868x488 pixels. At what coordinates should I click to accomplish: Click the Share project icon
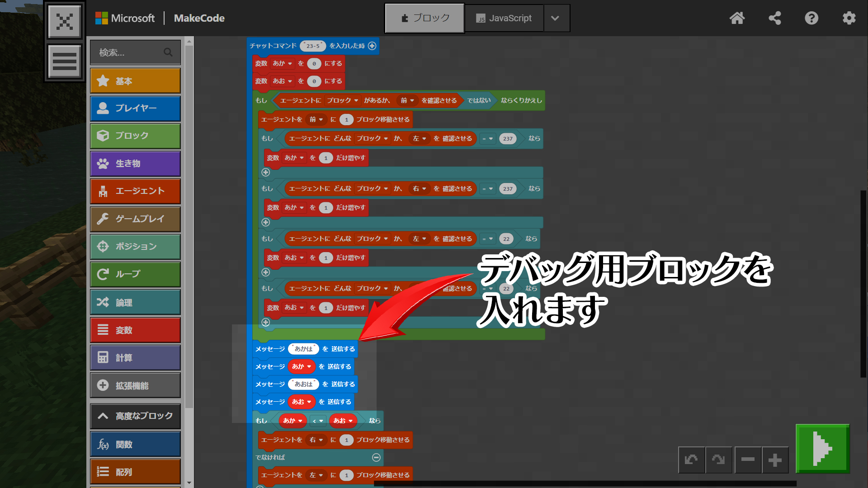point(774,18)
